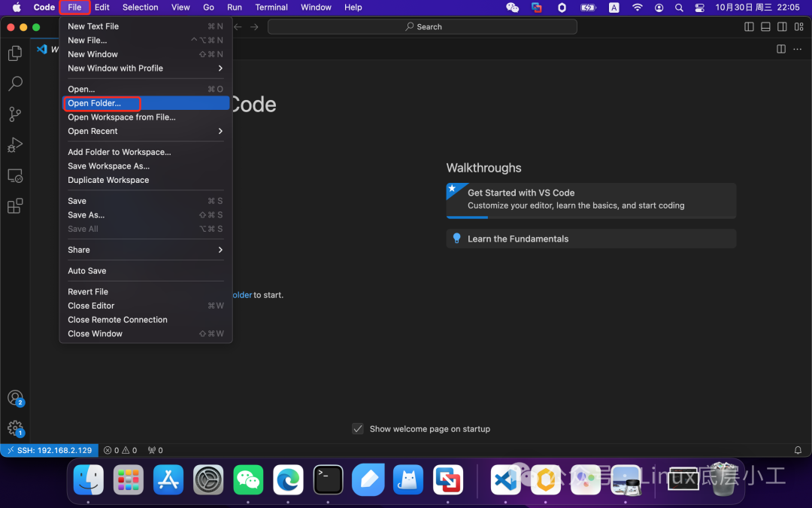Open Wi-Fi status in menu bar

click(x=638, y=8)
